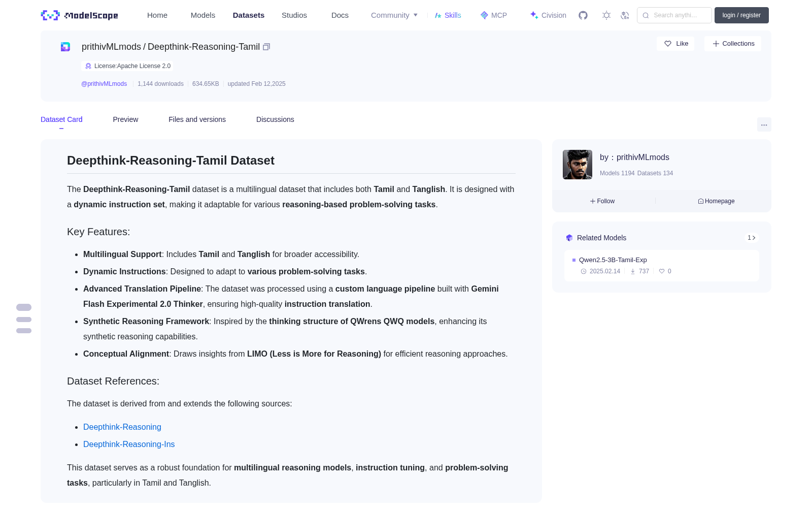
Task: Expand the Community dropdown menu
Action: pyautogui.click(x=394, y=15)
